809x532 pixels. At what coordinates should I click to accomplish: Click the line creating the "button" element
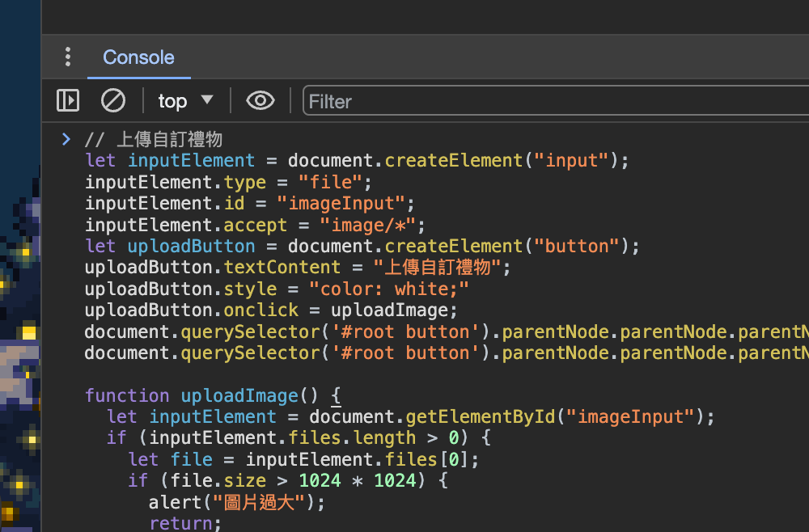pyautogui.click(x=362, y=247)
